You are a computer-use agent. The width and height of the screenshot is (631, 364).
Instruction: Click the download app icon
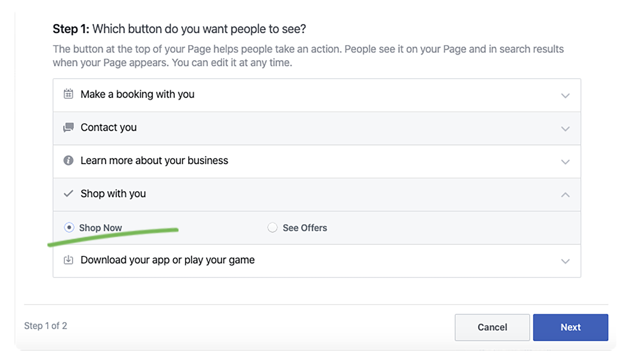[68, 260]
